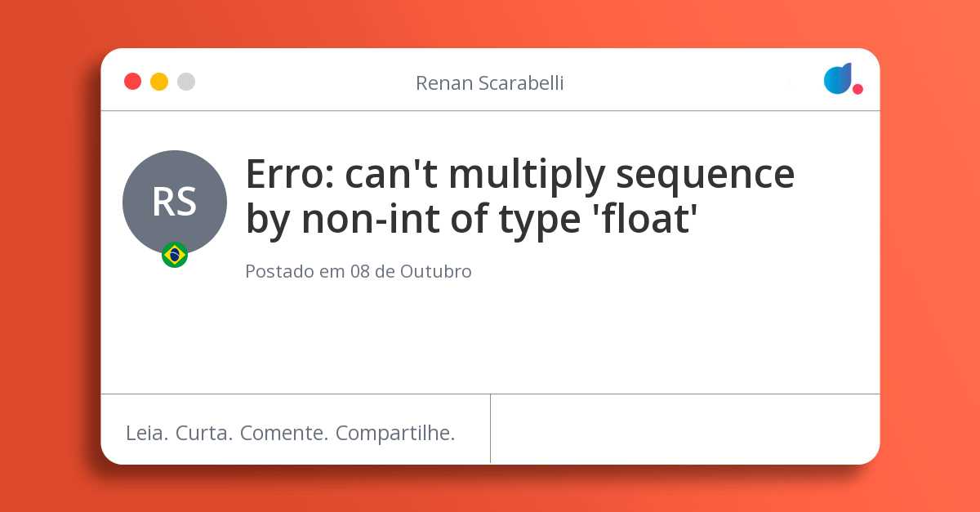Viewport: 980px width, 512px height.
Task: Select the Renan Scarabelli title bar name
Action: pos(489,83)
